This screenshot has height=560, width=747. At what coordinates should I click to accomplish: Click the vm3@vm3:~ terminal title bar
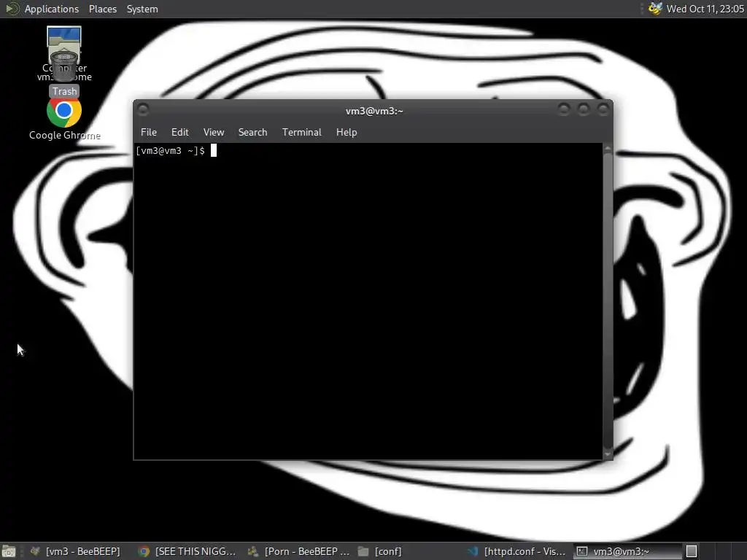pyautogui.click(x=374, y=111)
